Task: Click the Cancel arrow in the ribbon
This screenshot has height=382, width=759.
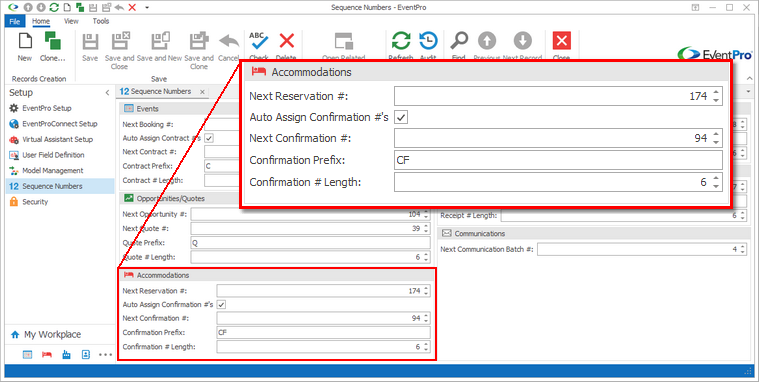Action: pos(229,41)
